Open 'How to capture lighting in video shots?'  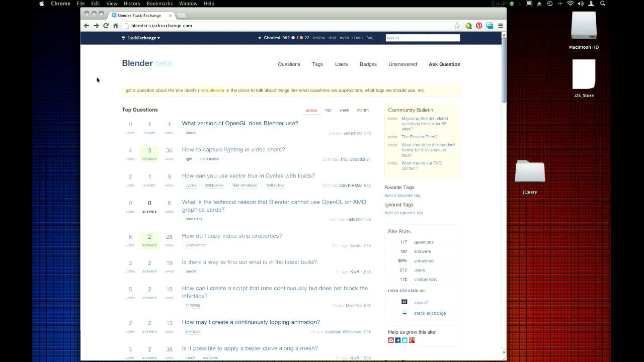(233, 149)
